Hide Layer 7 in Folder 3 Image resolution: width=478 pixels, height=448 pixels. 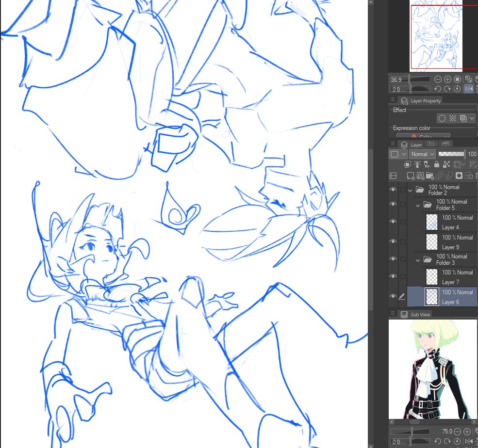[x=393, y=276]
